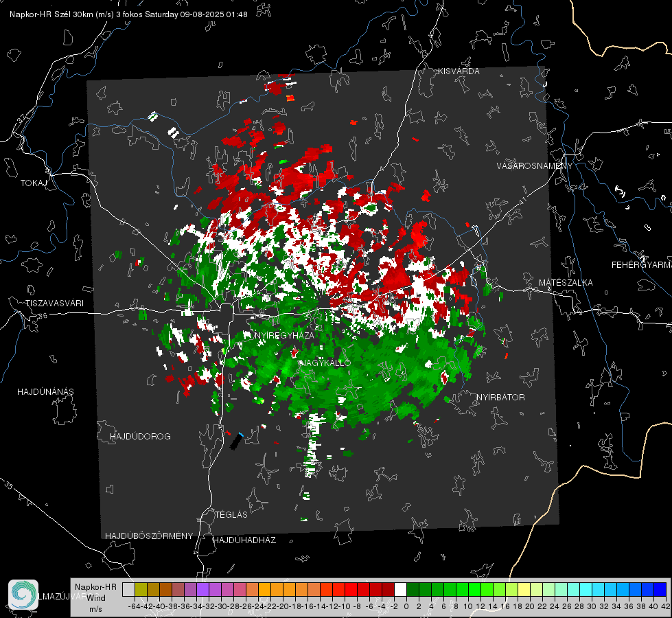672x618 pixels.
Task: Click the HAJDÚDOROG town label
Action: [140, 437]
